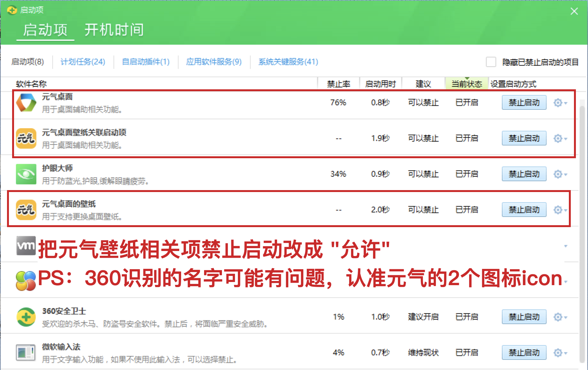Open gear settings for 微软输入法 row
Image resolution: width=588 pixels, height=370 pixels.
558,353
